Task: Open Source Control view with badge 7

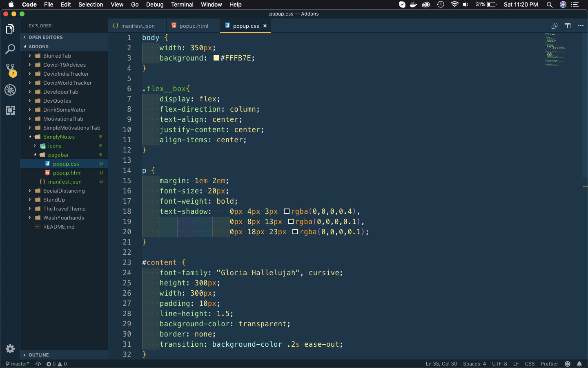Action: (x=10, y=70)
